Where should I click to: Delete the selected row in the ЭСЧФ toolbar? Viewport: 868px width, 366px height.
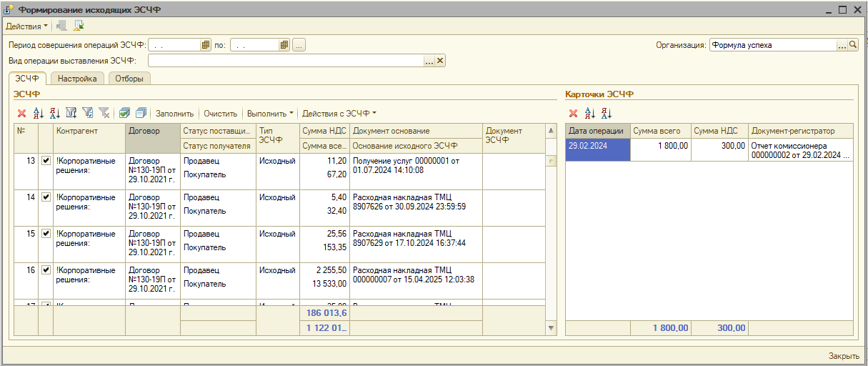[21, 113]
